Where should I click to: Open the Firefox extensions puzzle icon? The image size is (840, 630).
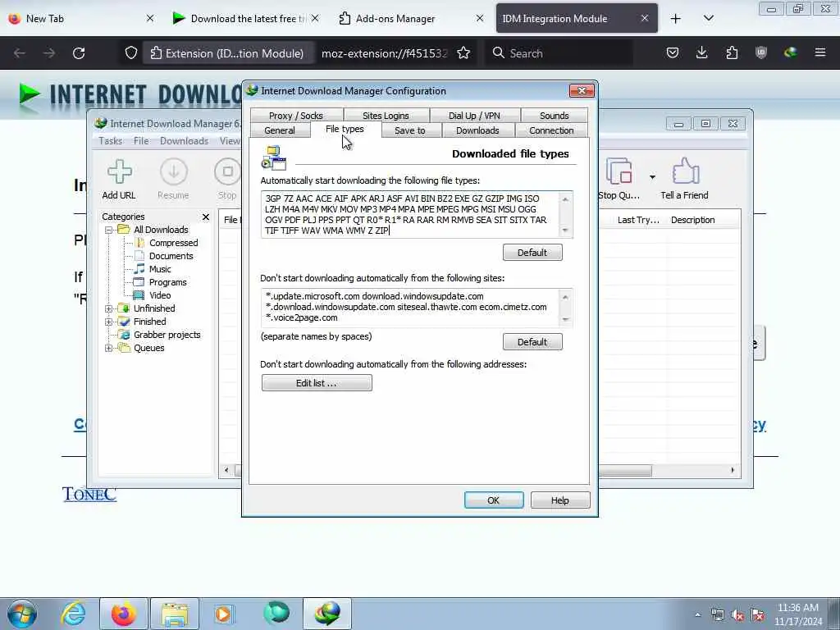[732, 52]
